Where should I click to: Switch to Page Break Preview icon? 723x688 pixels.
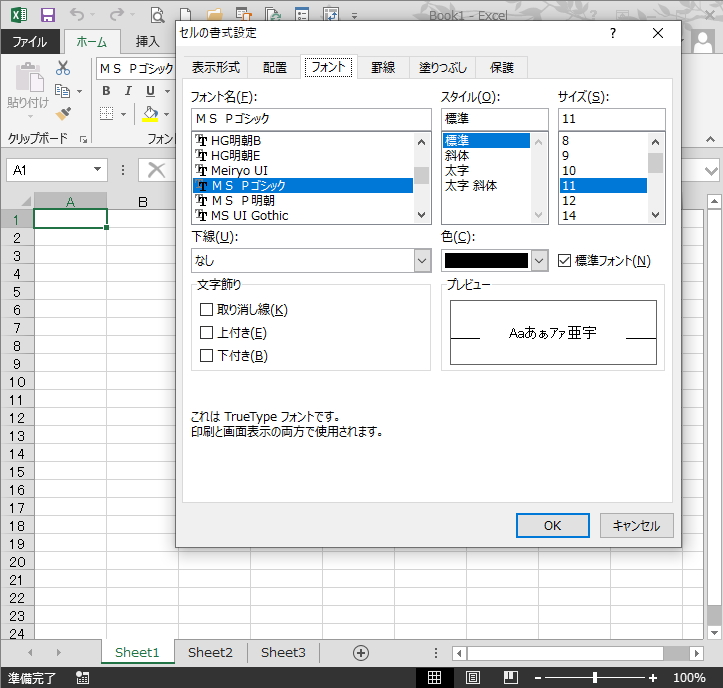[511, 677]
